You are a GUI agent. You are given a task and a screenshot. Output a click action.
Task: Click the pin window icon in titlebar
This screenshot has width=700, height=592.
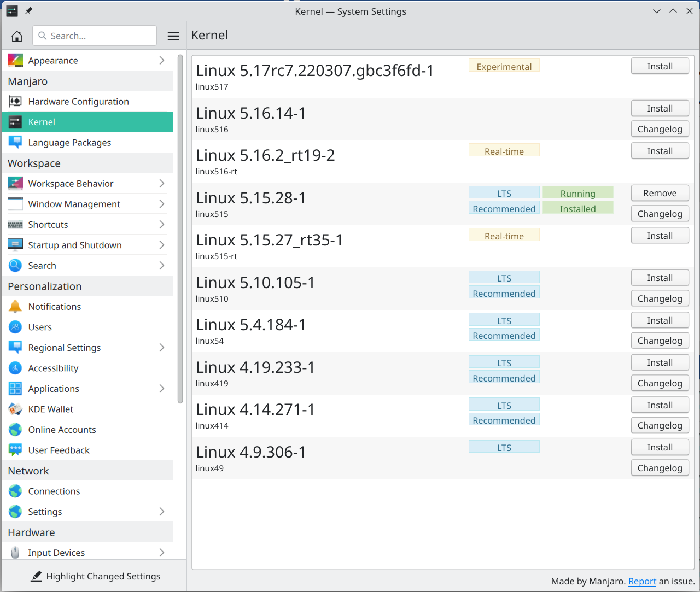point(28,11)
